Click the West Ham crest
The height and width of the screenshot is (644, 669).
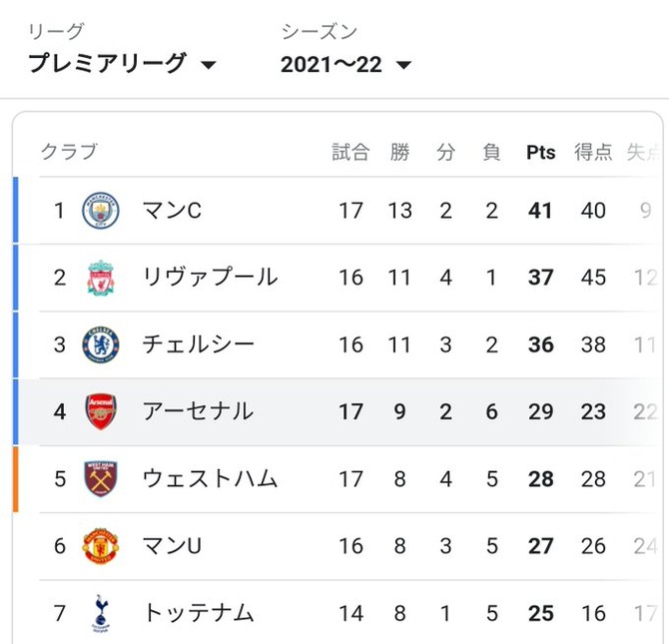click(x=101, y=478)
